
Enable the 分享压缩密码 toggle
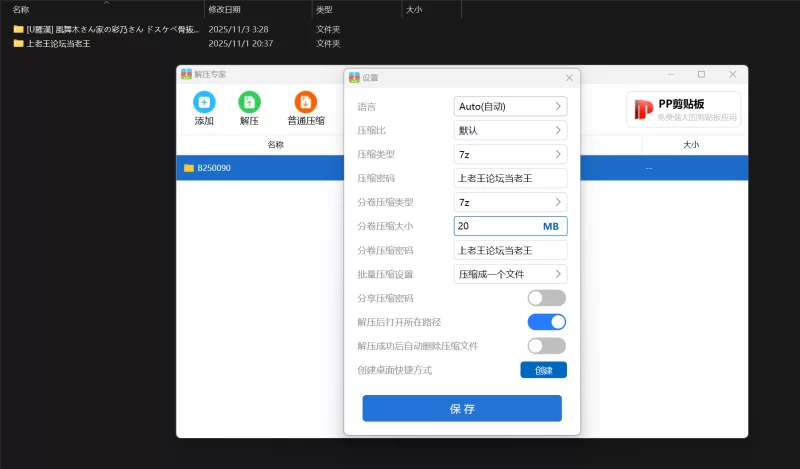(546, 298)
